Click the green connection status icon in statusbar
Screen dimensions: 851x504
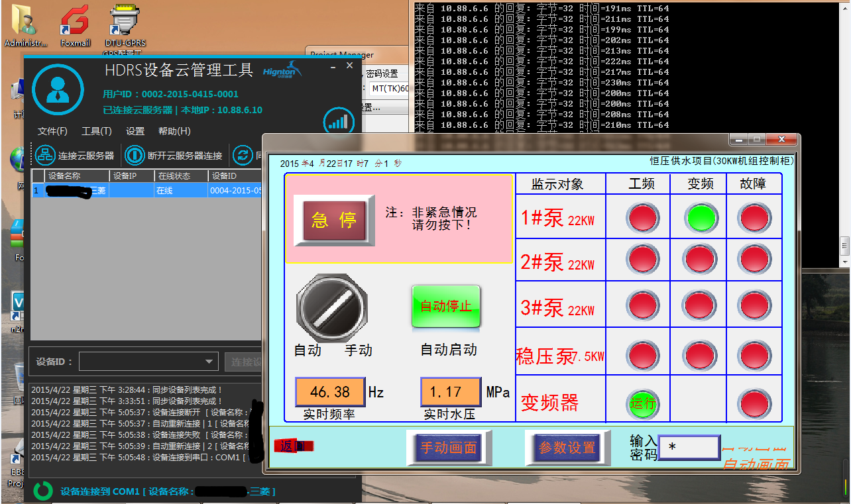(42, 491)
